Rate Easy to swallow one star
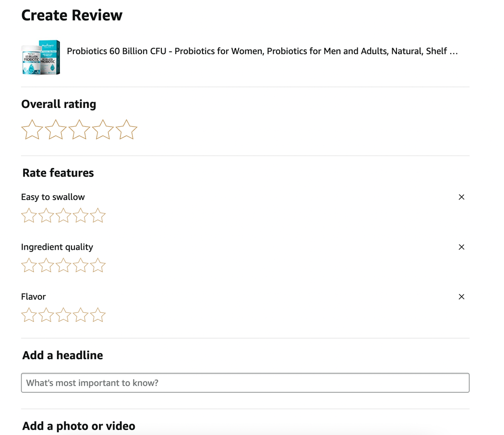This screenshot has width=504, height=435. 29,216
